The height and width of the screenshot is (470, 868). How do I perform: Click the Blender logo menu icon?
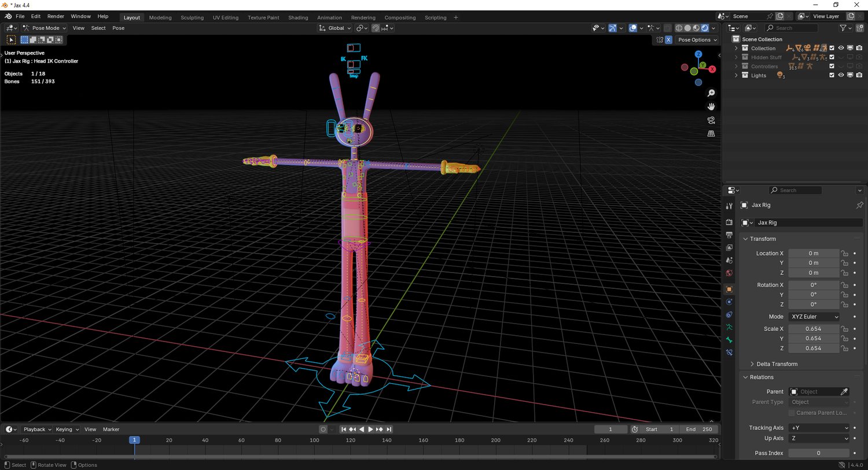(9, 17)
